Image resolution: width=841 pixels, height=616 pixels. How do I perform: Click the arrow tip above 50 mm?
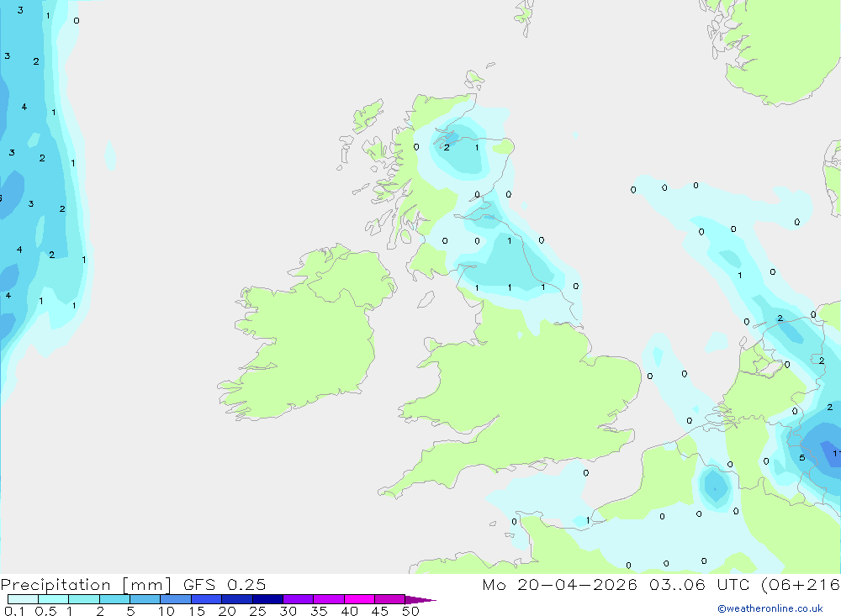(420, 600)
